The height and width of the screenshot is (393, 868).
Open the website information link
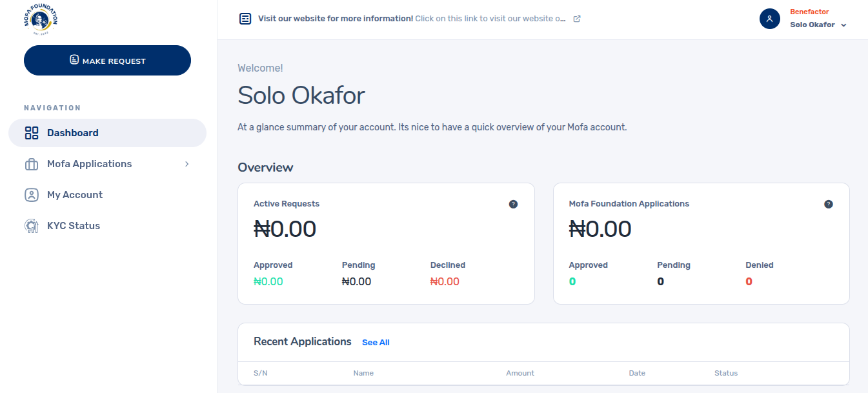(412, 19)
